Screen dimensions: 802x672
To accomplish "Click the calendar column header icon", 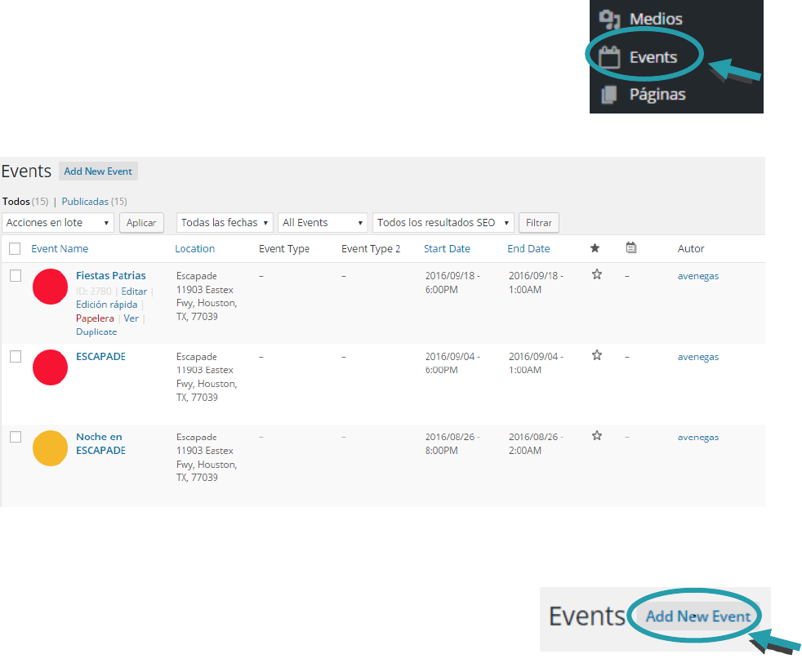I will (x=631, y=247).
